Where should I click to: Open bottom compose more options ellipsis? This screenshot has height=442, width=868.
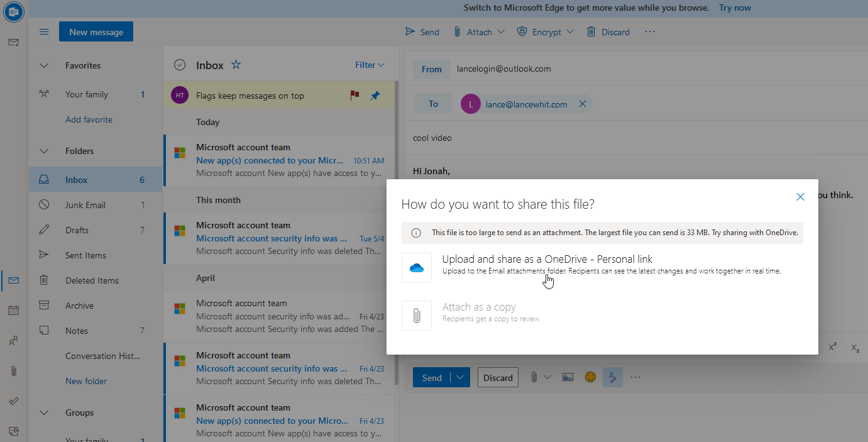(x=635, y=377)
